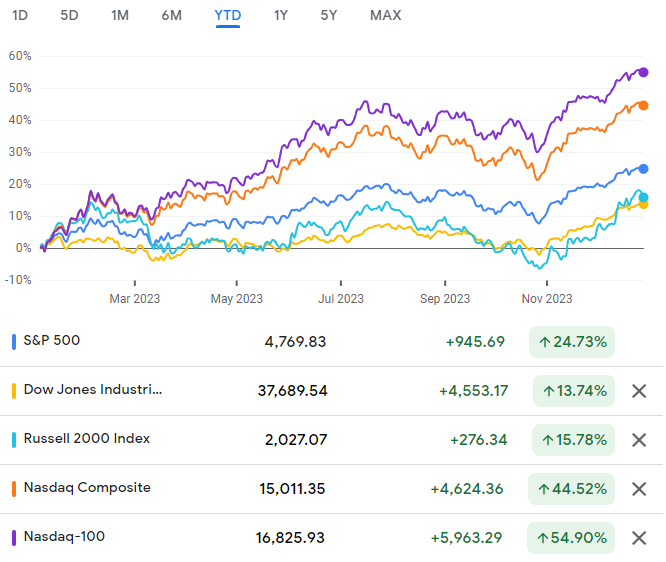Open the Nasdaq Composite entry

[331, 489]
